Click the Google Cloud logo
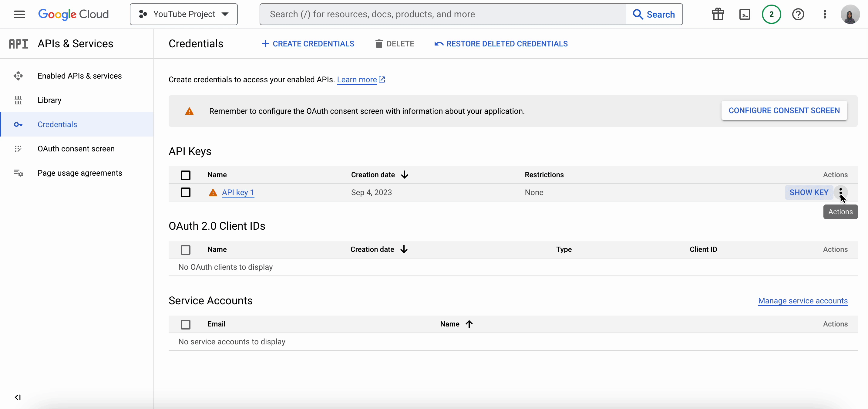 point(73,14)
